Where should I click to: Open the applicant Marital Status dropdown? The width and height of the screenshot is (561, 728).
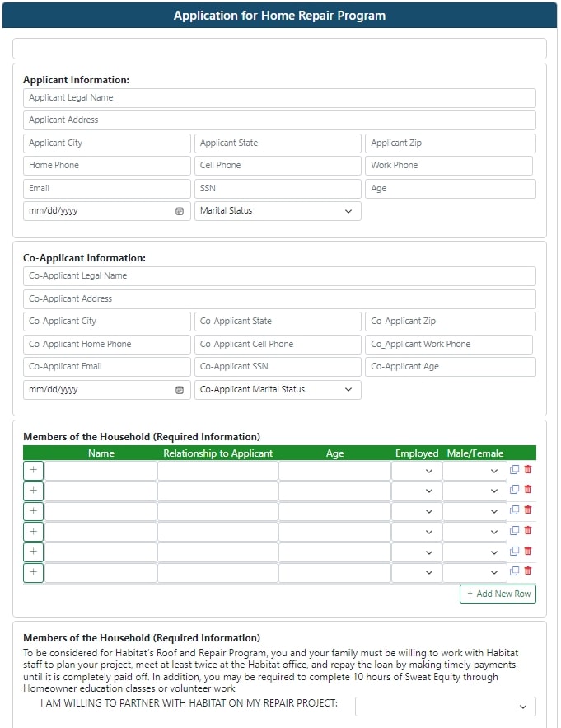pos(278,211)
